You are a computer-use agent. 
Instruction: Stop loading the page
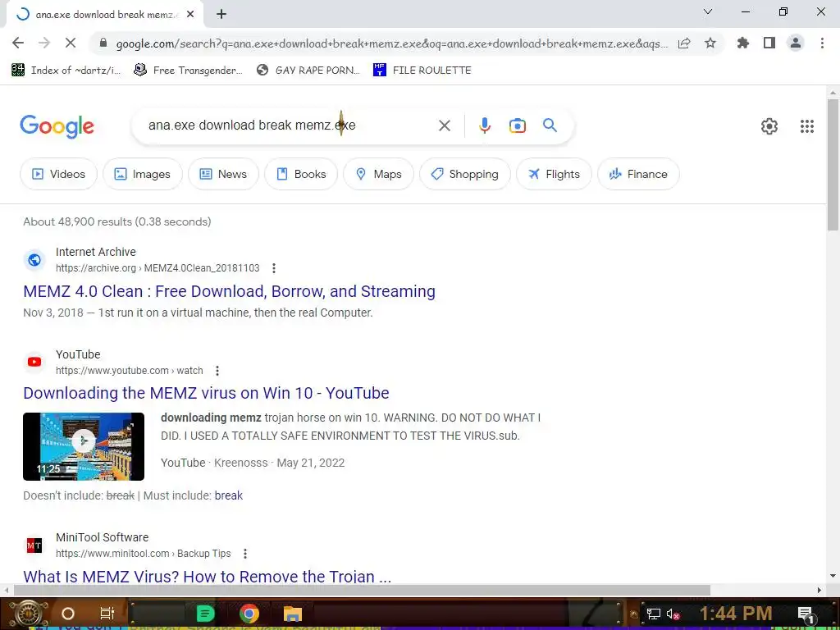pyautogui.click(x=71, y=43)
